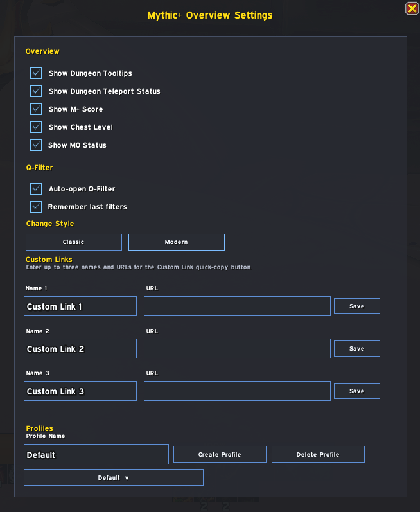Click the Profile Name label

coord(46,436)
